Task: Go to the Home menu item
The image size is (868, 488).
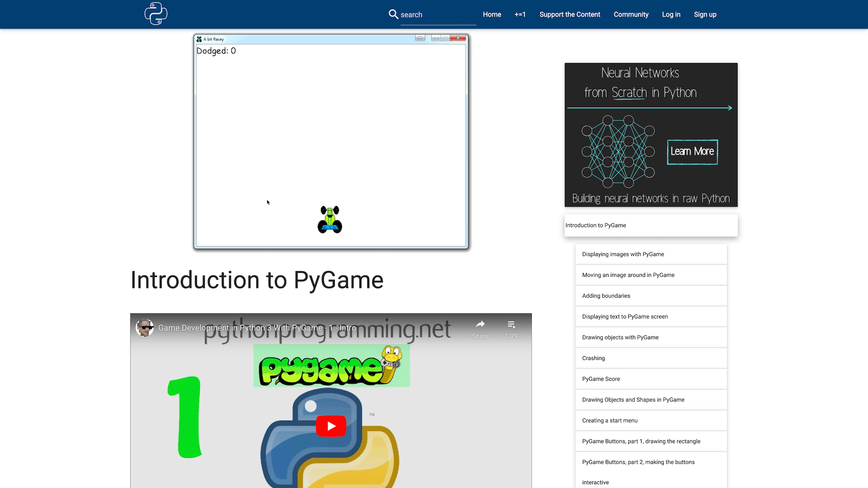Action: tap(492, 14)
